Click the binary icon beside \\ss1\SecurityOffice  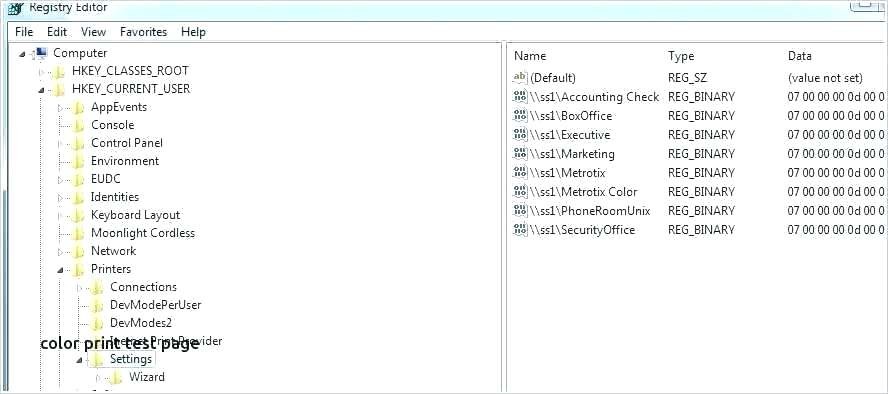(x=519, y=230)
